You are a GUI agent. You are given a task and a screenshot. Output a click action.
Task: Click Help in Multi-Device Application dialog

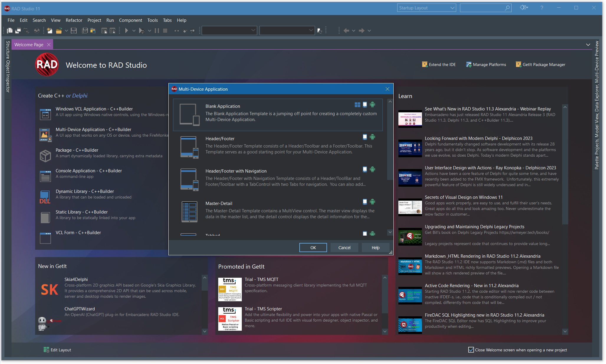pos(375,248)
